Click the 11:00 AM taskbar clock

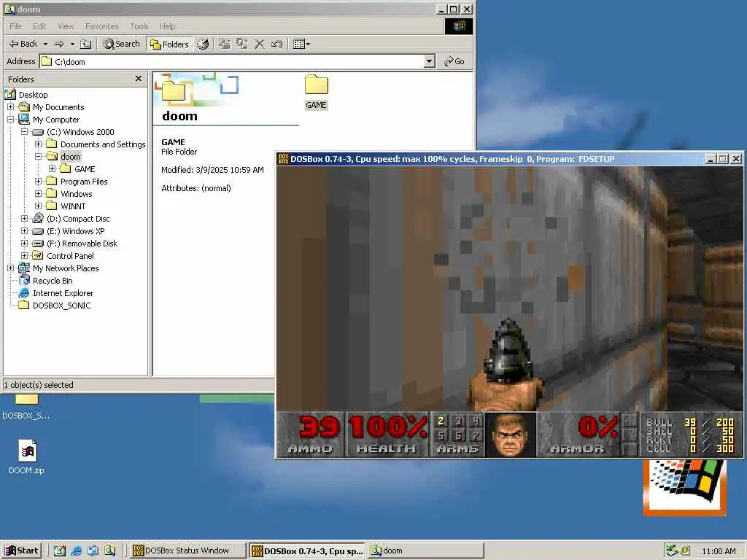coord(719,551)
